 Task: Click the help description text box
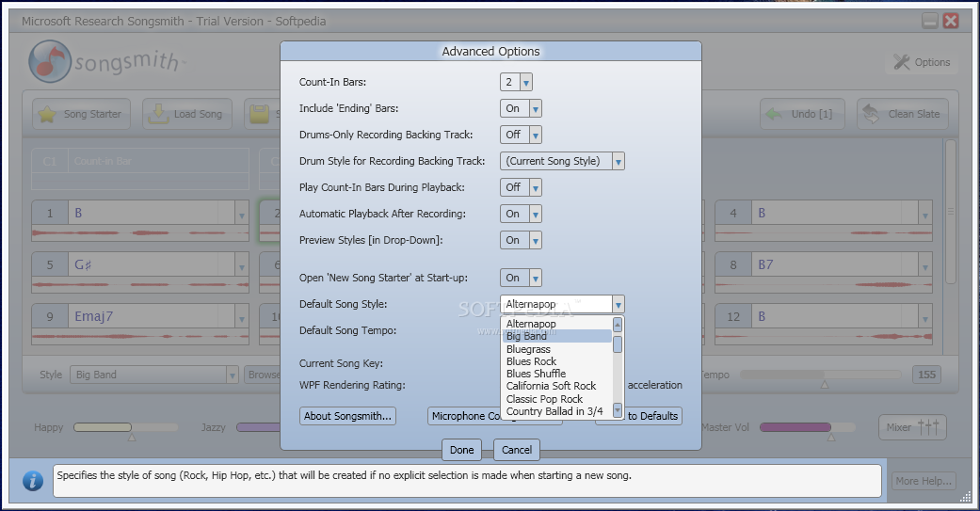tap(467, 480)
